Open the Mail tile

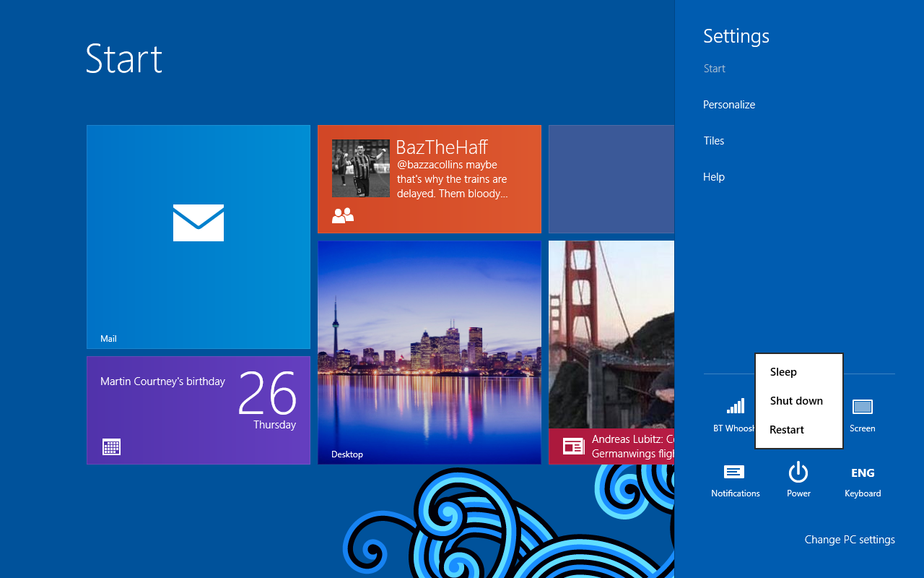[x=199, y=237]
